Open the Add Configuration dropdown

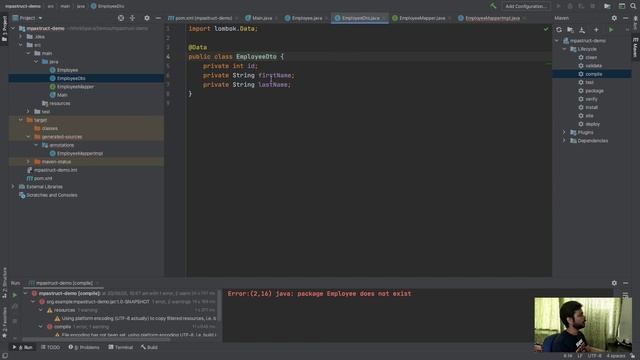526,6
